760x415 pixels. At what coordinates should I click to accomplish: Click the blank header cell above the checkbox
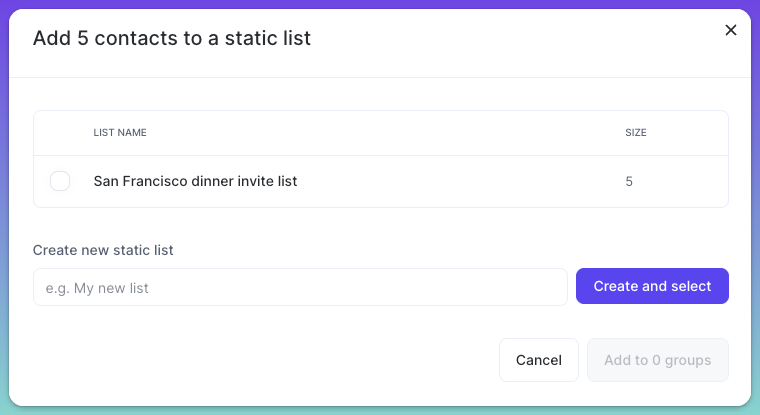[x=60, y=133]
